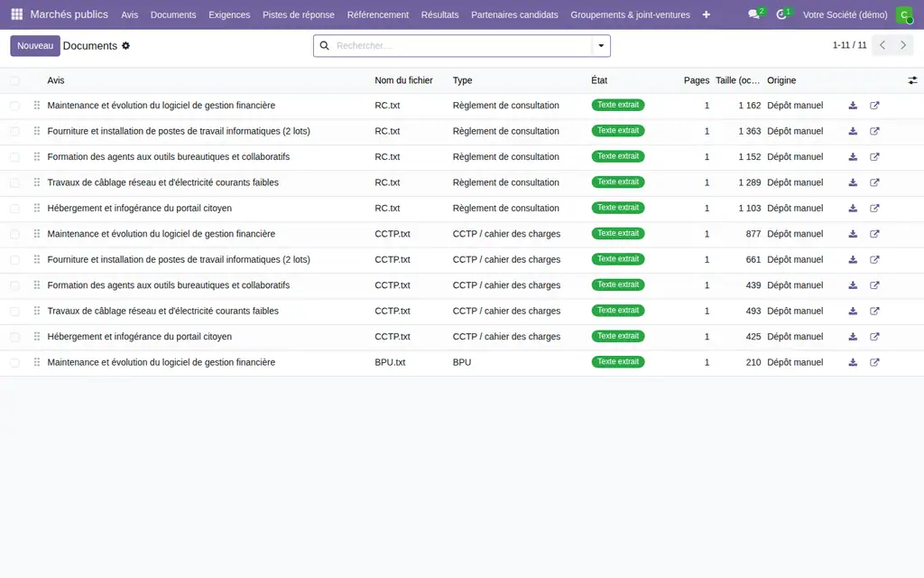This screenshot has height=578, width=924.
Task: Click the green user avatar
Action: point(904,14)
